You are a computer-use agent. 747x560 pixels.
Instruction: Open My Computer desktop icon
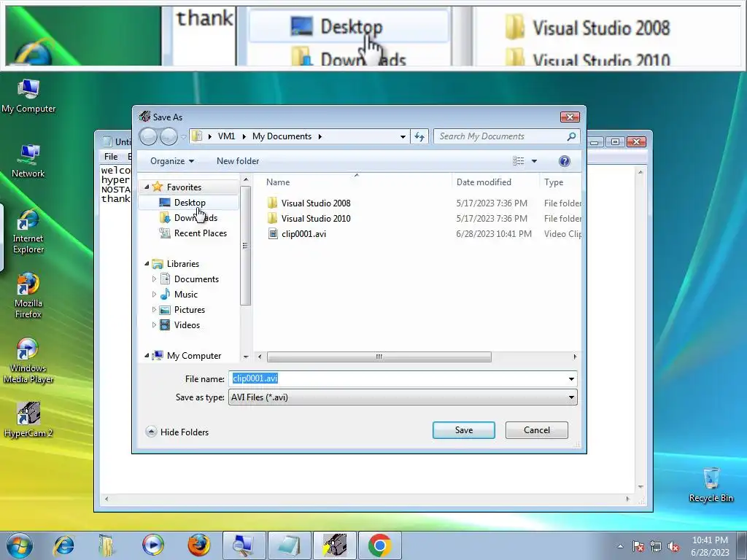28,97
